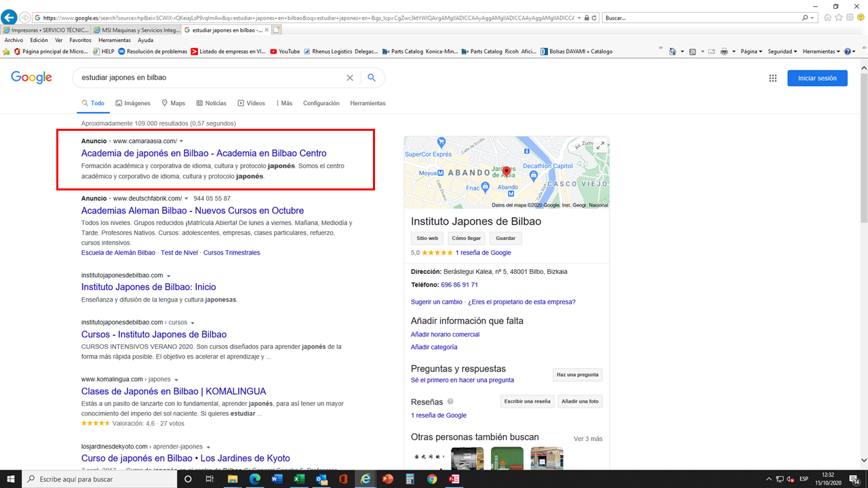Click the blue magnifier search icon
Image resolution: width=868 pixels, height=488 pixels.
point(372,78)
